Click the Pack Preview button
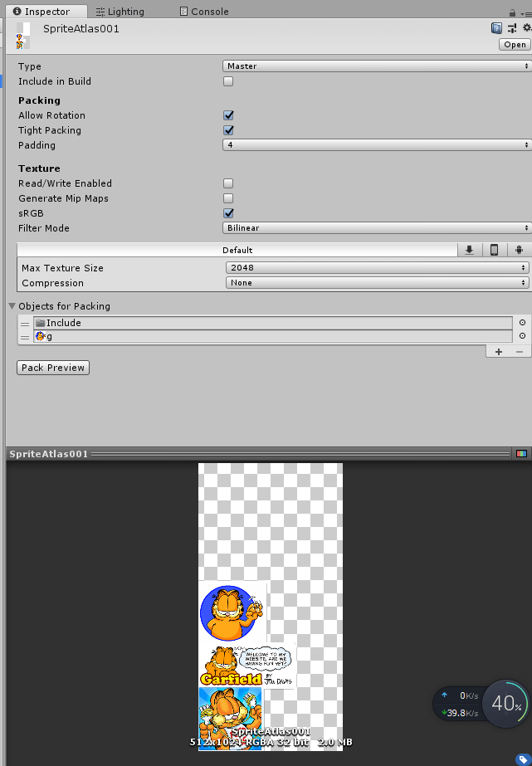The image size is (532, 766). pos(53,368)
